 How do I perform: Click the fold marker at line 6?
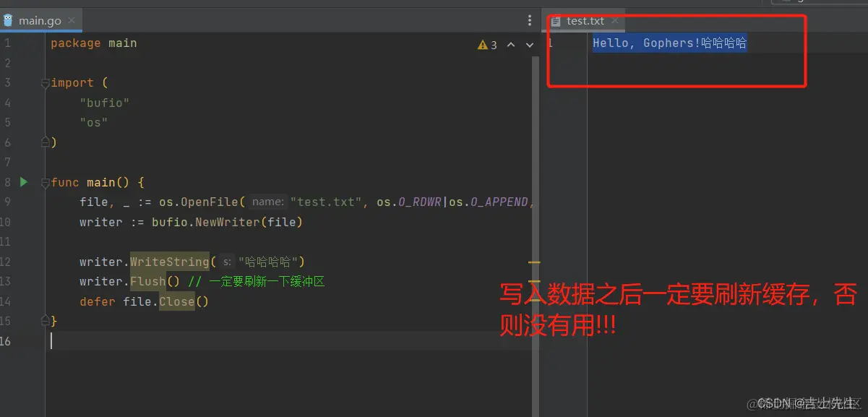point(46,142)
